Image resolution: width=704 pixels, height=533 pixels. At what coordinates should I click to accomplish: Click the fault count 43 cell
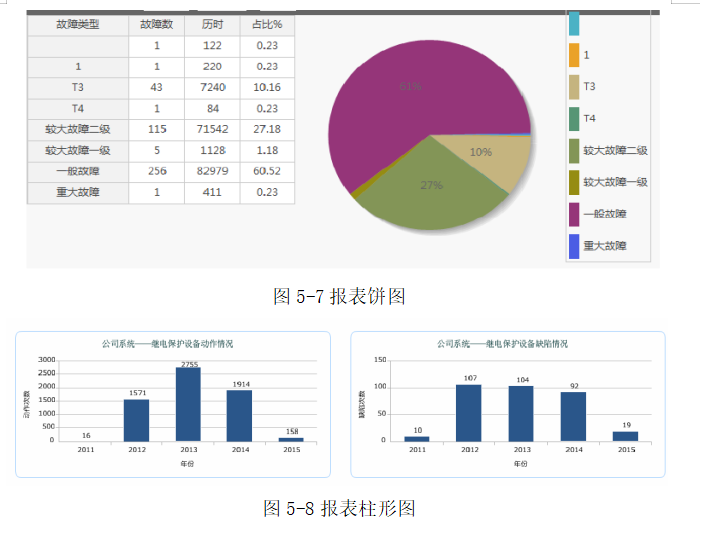pos(156,88)
